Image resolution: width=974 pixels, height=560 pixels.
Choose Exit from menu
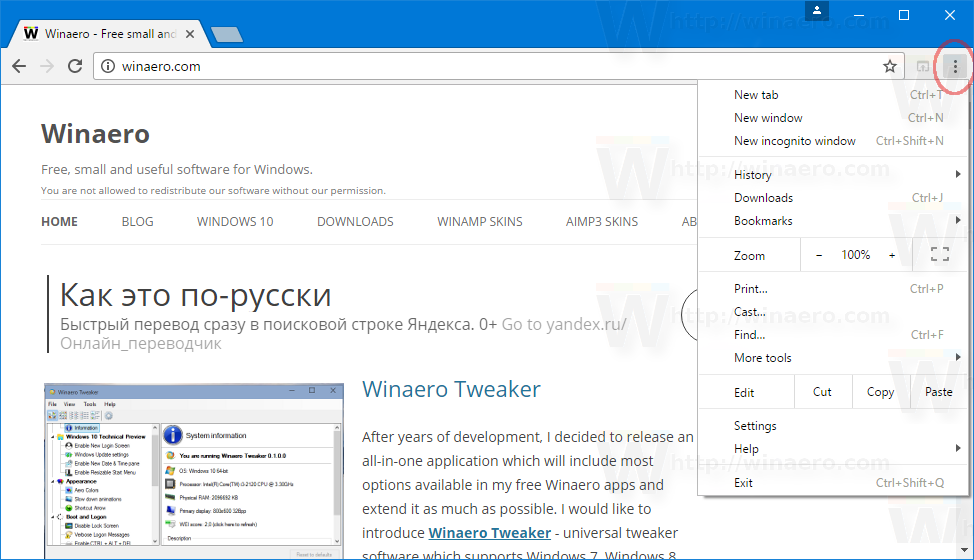[x=833, y=483]
